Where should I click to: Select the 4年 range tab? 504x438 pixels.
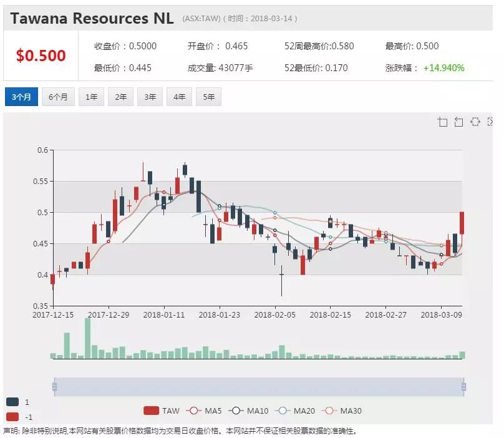179,97
